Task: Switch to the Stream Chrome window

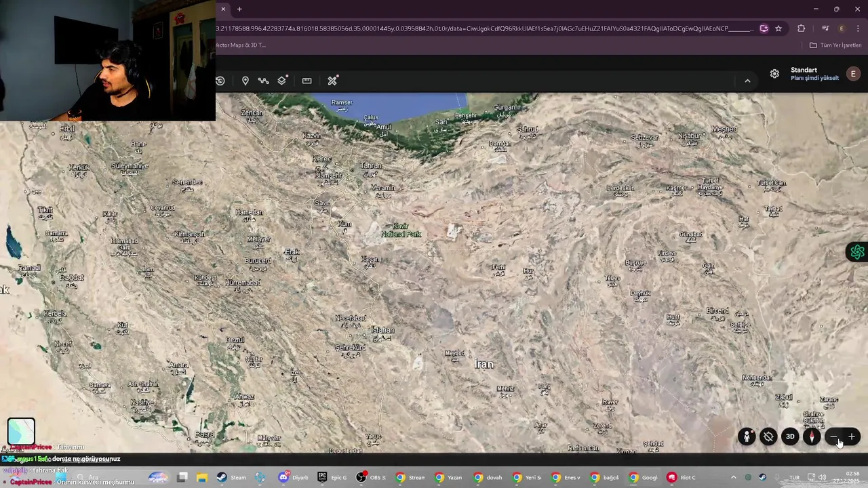Action: [x=410, y=477]
